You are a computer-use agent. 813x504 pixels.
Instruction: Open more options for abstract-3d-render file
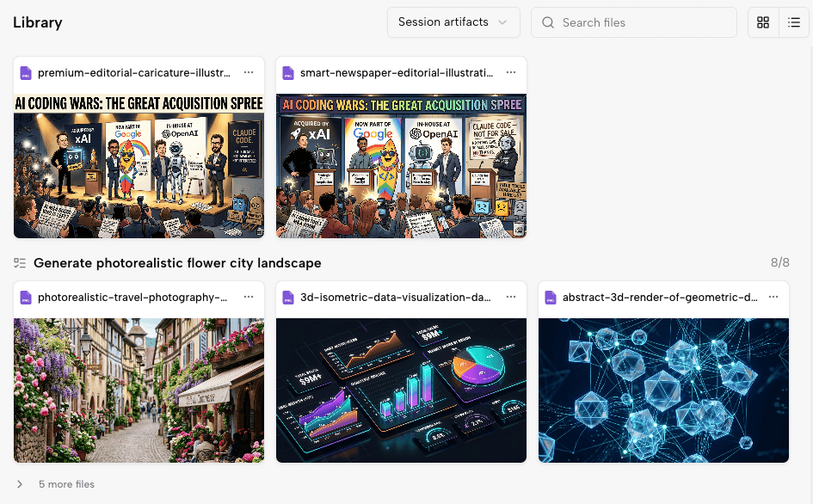tap(773, 298)
